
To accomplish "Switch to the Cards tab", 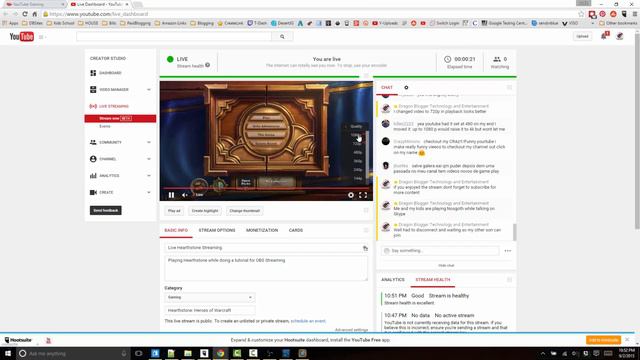I will click(x=296, y=230).
